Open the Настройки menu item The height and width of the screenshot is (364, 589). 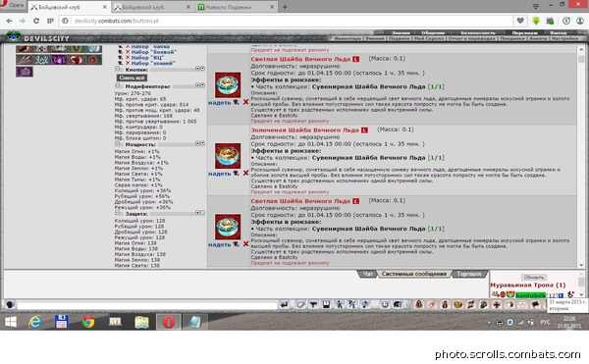564,38
